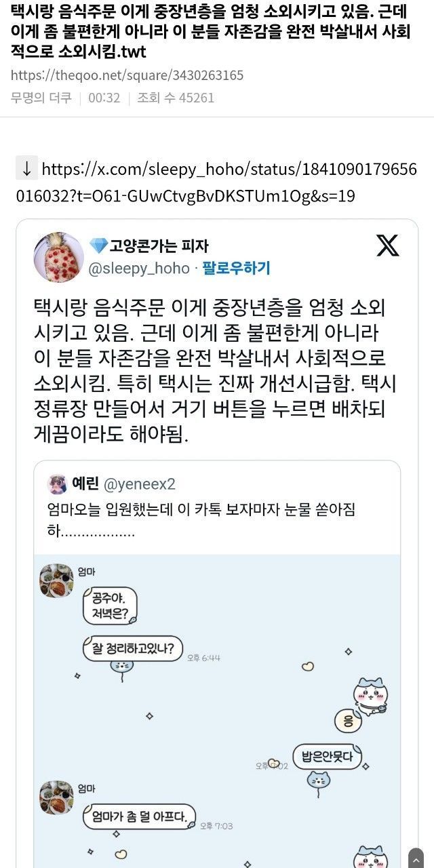The image size is (434, 868).
Task: Select the 고양콘가는 피자 display name
Action: click(159, 245)
